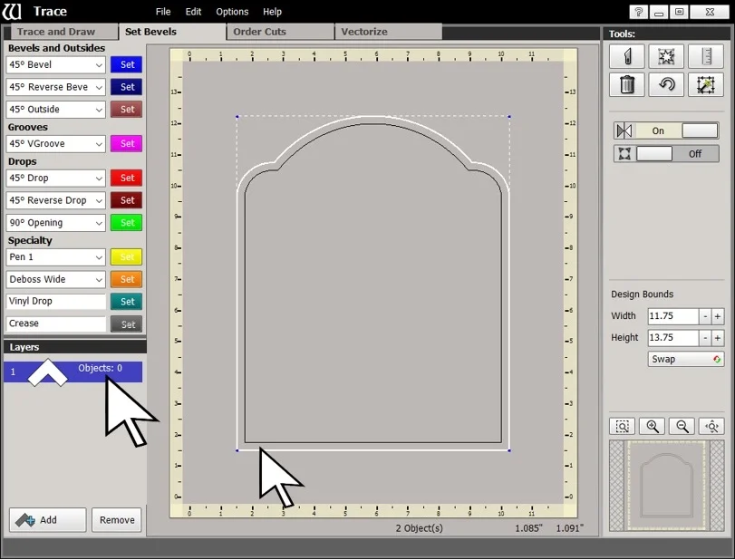Delete objects with the trash tool
Screen dimensions: 735x560
click(x=626, y=85)
